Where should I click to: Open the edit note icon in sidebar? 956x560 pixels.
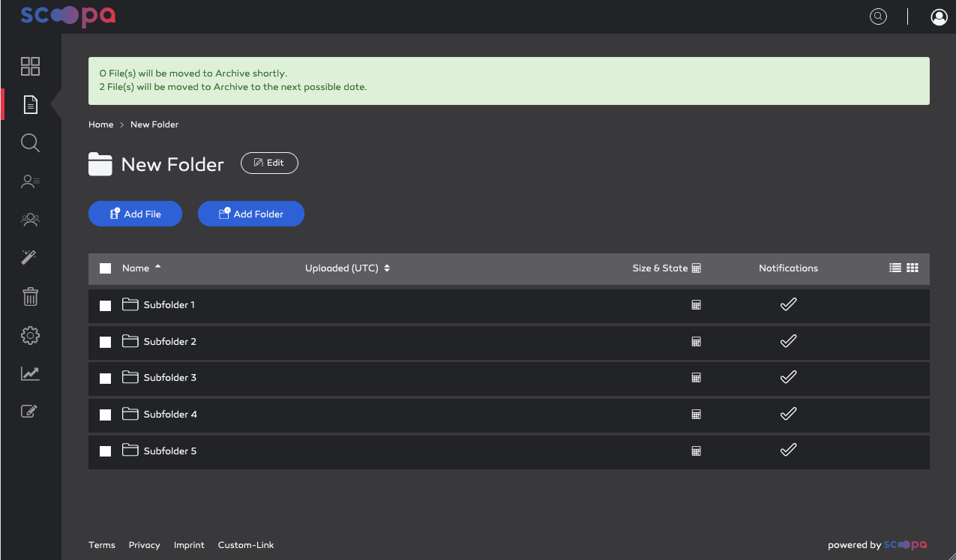pyautogui.click(x=29, y=411)
